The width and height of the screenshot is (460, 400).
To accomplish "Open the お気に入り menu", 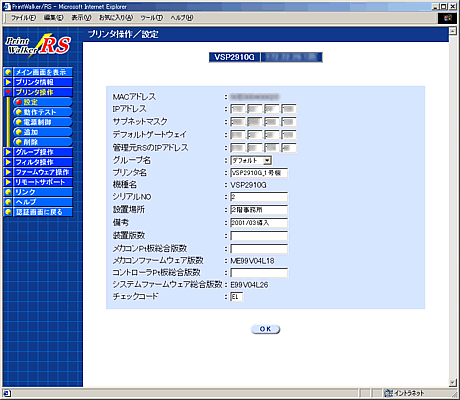I will click(116, 18).
